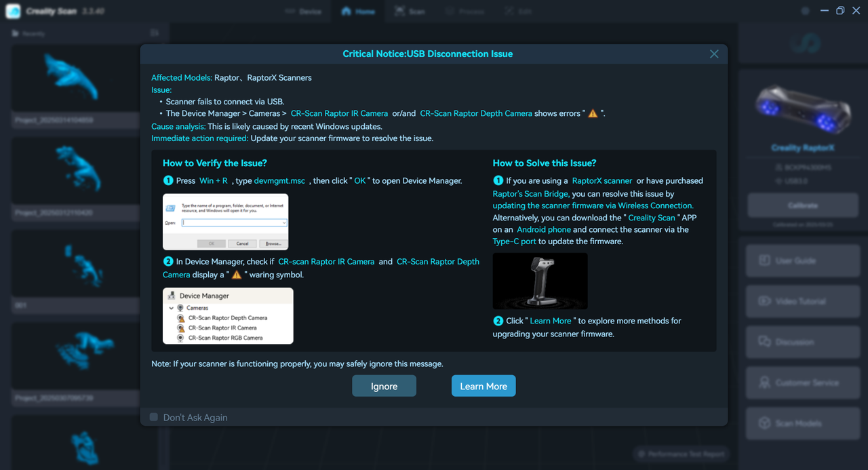
Task: Click "CR-Scan Raptor IR Camera" in the Issue bullet
Action: [339, 113]
